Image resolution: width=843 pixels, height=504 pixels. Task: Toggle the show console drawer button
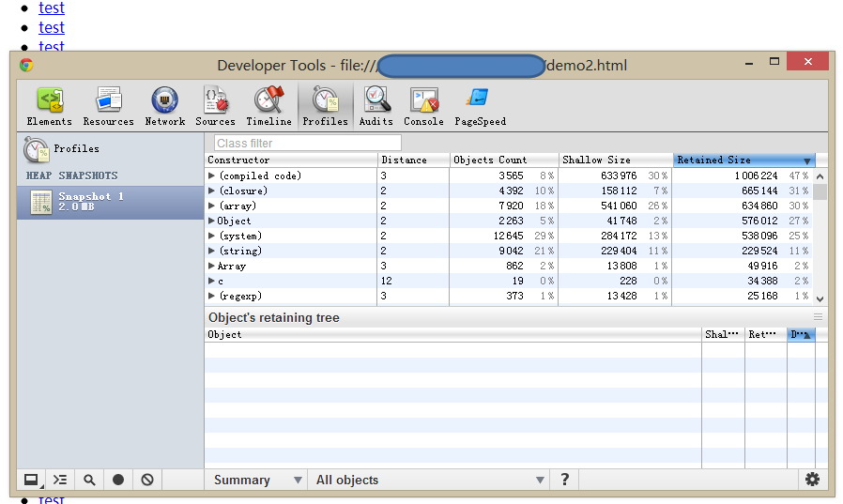[60, 480]
